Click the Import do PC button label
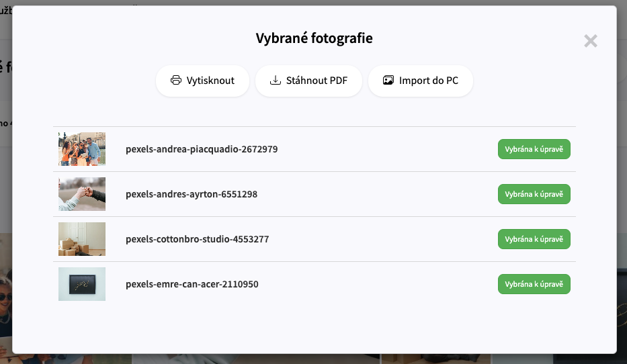Viewport: 627px width, 364px height. [429, 81]
